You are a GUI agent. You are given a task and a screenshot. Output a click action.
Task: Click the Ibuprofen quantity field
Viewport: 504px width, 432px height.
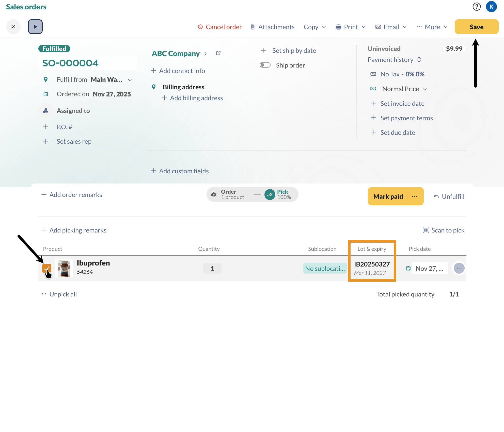click(212, 269)
